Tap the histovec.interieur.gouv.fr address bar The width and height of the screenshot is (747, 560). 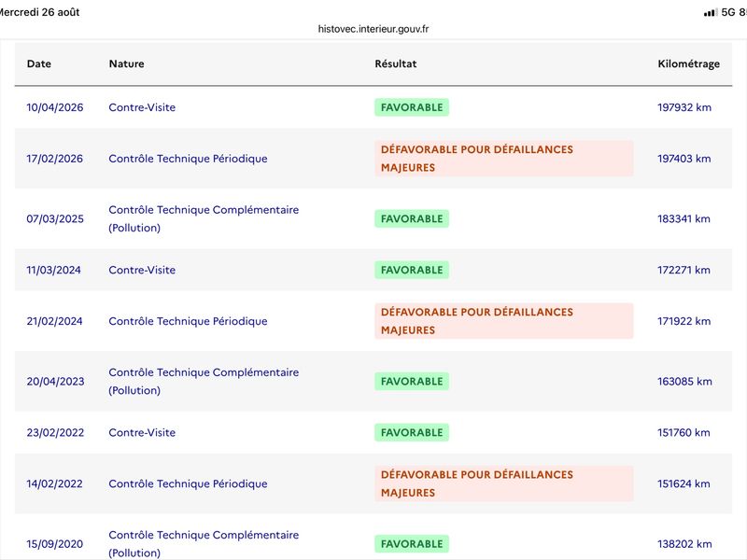373,29
